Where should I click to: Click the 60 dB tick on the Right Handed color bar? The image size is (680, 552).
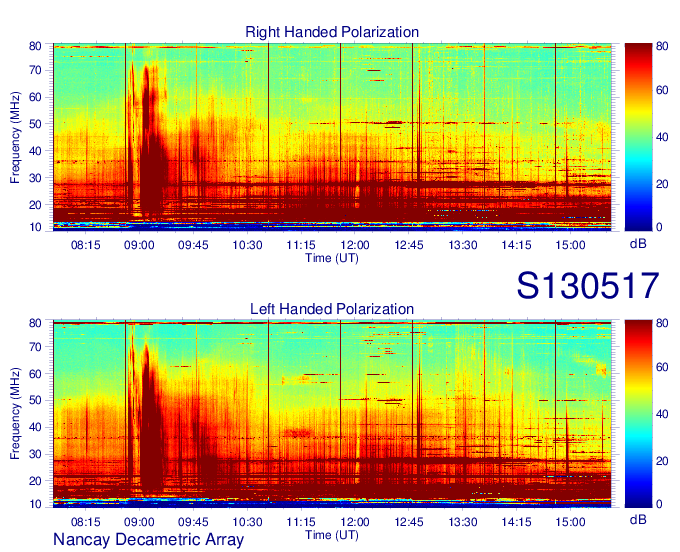pyautogui.click(x=662, y=90)
